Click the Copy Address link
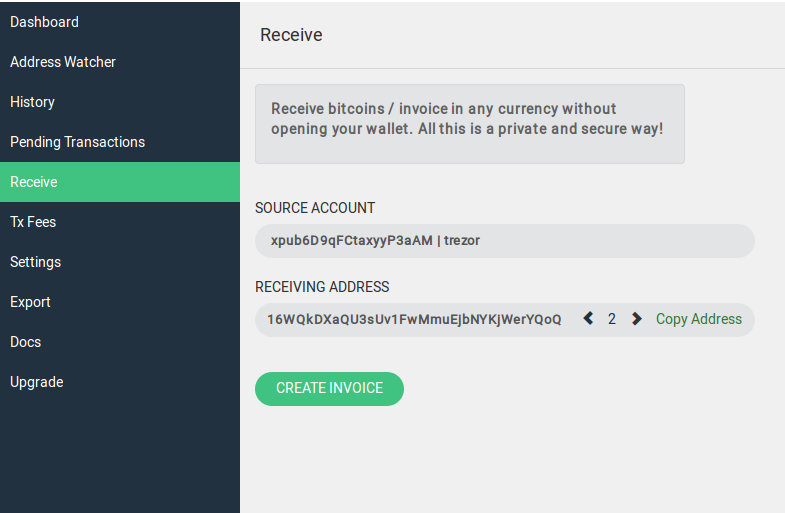The width and height of the screenshot is (785, 513). pos(699,319)
